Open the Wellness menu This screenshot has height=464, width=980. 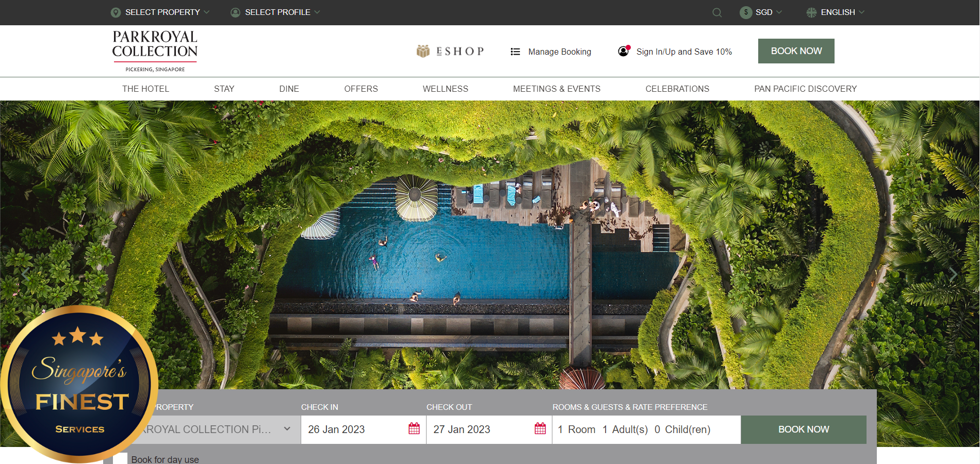(445, 89)
